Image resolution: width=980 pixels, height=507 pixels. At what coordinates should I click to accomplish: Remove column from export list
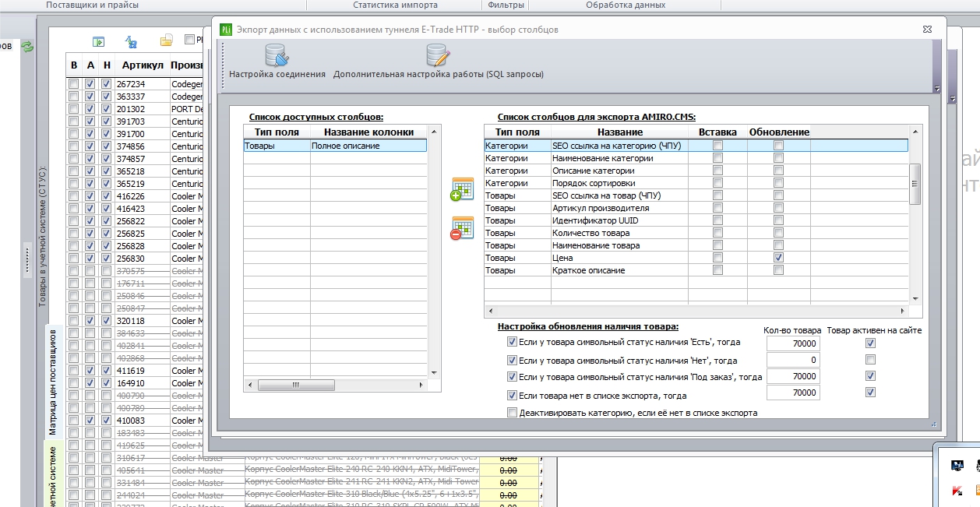(462, 227)
